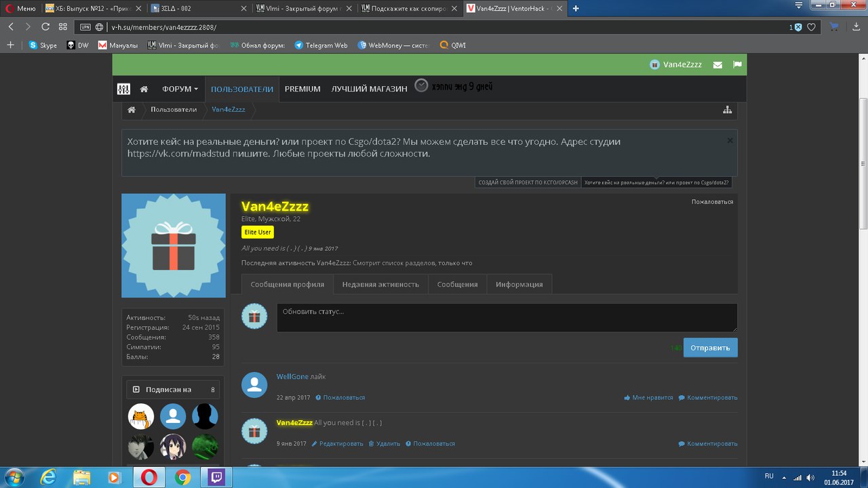Open the Информация tab
868x488 pixels.
pyautogui.click(x=519, y=284)
